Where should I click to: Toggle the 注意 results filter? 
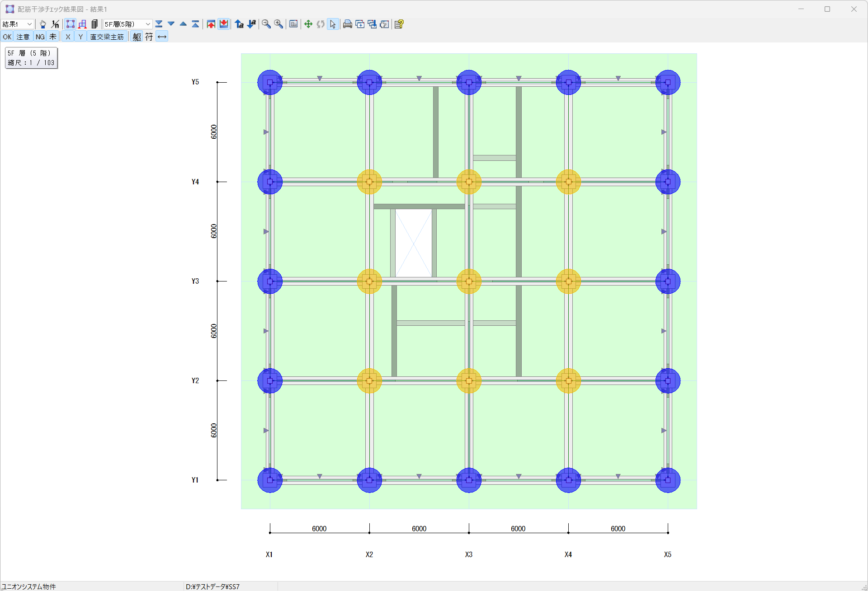pyautogui.click(x=23, y=37)
